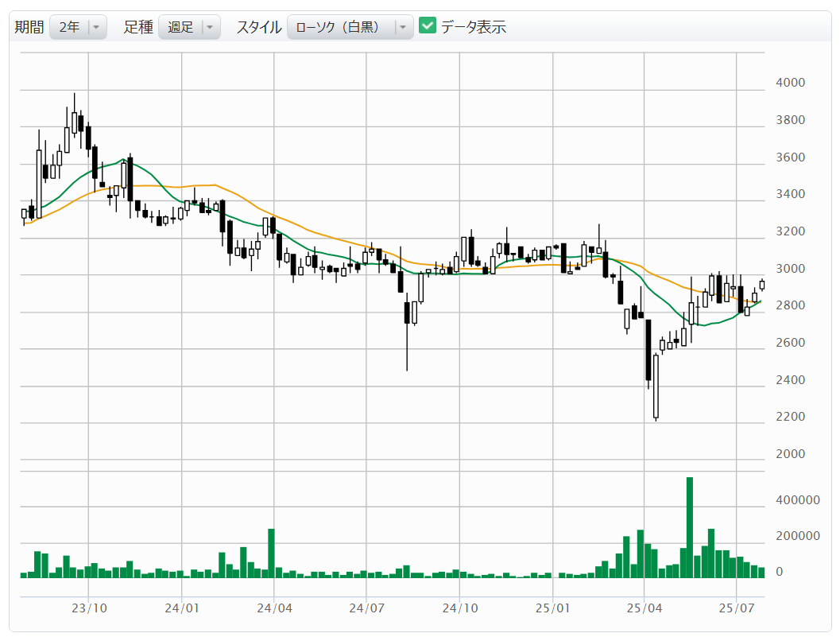Click the 25/01 date axis label

click(x=553, y=608)
